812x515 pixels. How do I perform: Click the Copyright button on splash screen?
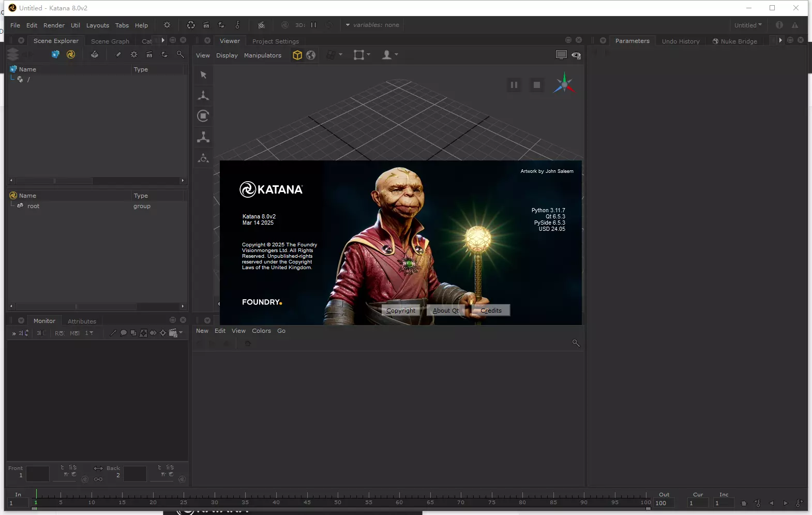click(x=401, y=311)
